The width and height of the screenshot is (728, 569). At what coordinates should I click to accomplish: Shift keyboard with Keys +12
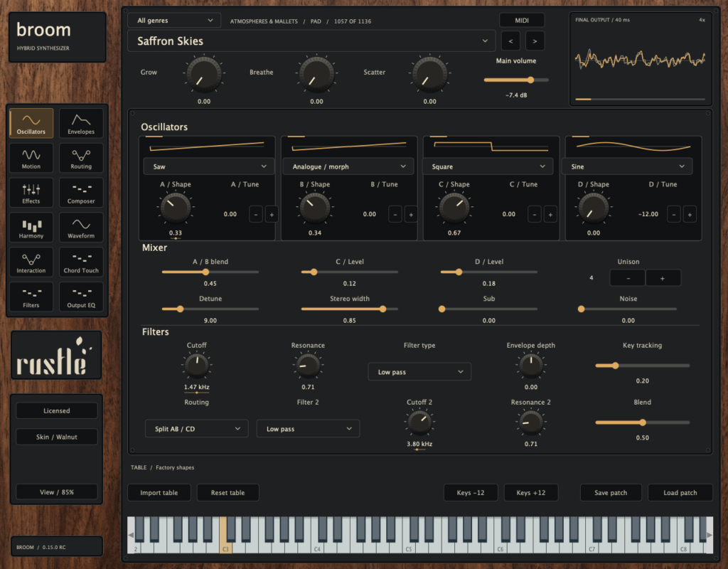(x=531, y=492)
